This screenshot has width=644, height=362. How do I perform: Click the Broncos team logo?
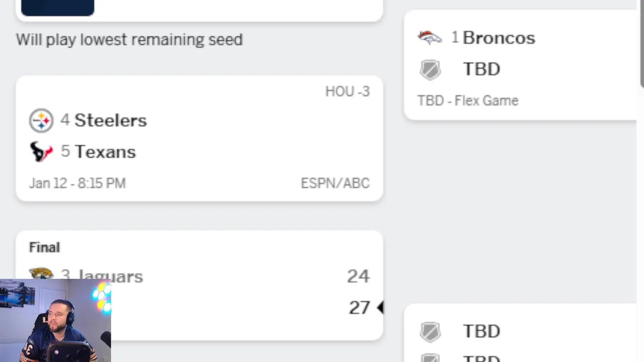(x=430, y=38)
